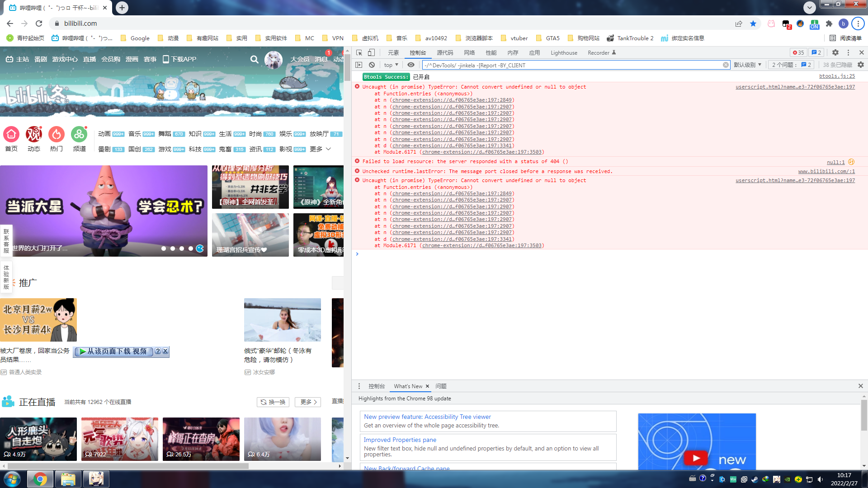The image size is (868, 488).
Task: Toggle the device toolbar in DevTools
Action: tap(371, 52)
